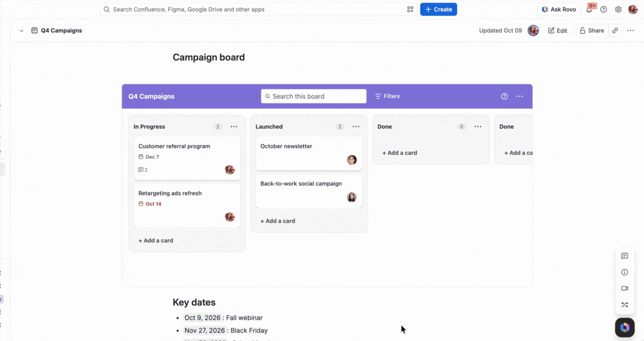This screenshot has height=341, width=644.
Task: Open the notifications bell
Action: click(589, 9)
